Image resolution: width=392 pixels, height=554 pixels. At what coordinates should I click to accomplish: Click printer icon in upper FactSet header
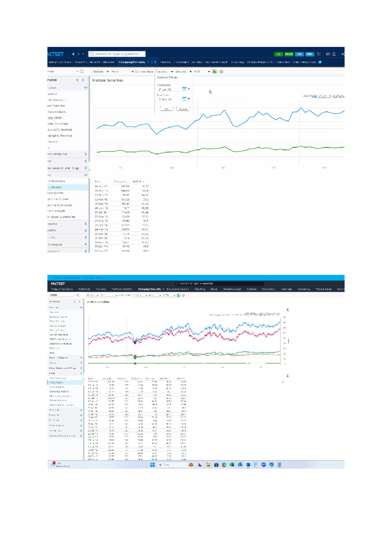[x=328, y=54]
